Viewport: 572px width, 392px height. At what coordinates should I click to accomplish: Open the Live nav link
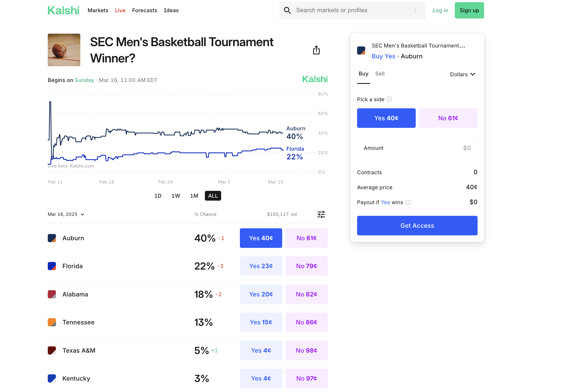click(x=120, y=10)
